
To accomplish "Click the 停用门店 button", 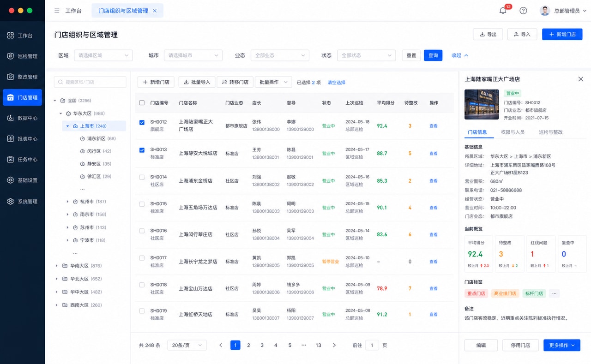I will tap(521, 345).
